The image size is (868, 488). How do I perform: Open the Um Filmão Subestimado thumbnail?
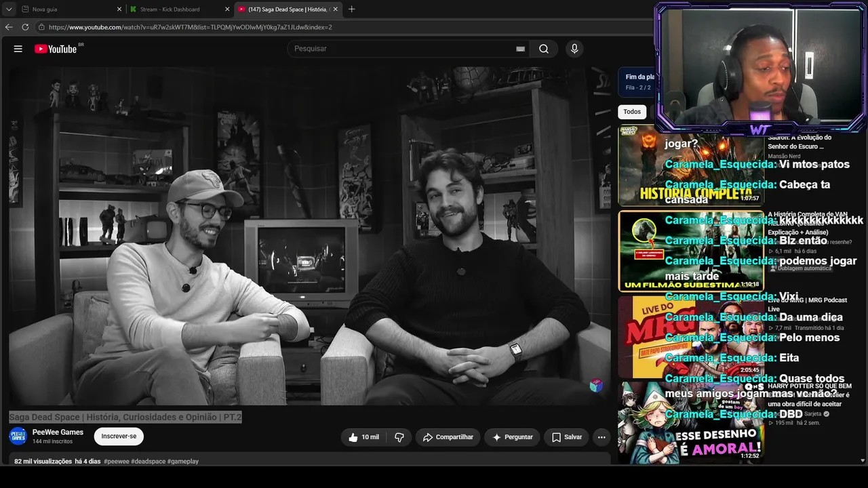[690, 251]
